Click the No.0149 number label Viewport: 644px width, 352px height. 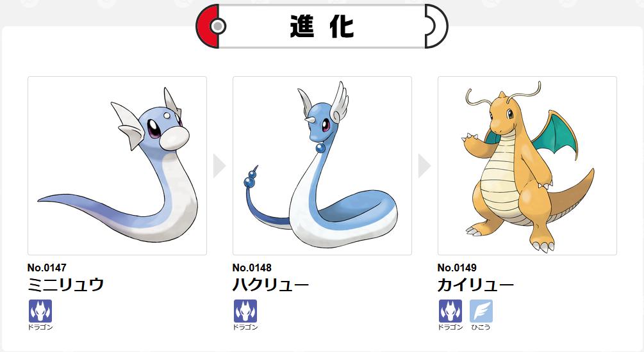457,268
